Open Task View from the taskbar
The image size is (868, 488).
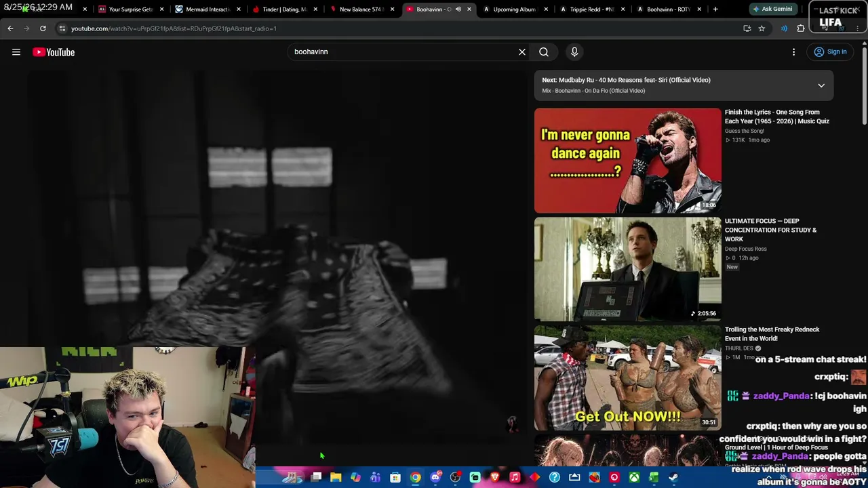tap(316, 477)
